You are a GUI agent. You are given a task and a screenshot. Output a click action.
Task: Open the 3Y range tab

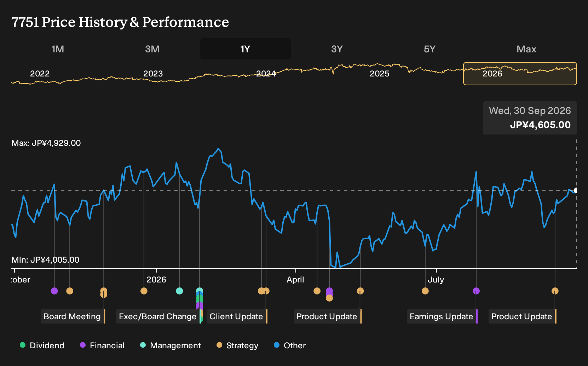(x=337, y=49)
